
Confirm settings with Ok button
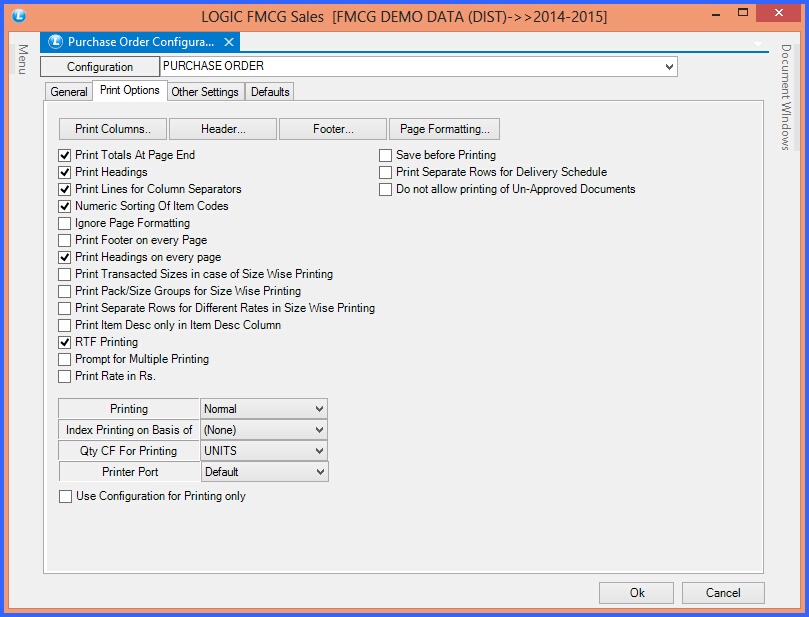(636, 593)
